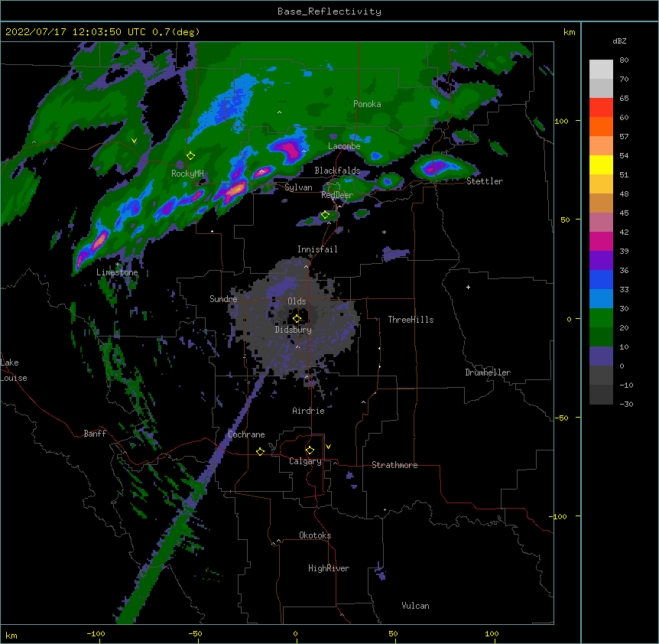
Task: Click the HighRiver label
Action: tap(329, 568)
